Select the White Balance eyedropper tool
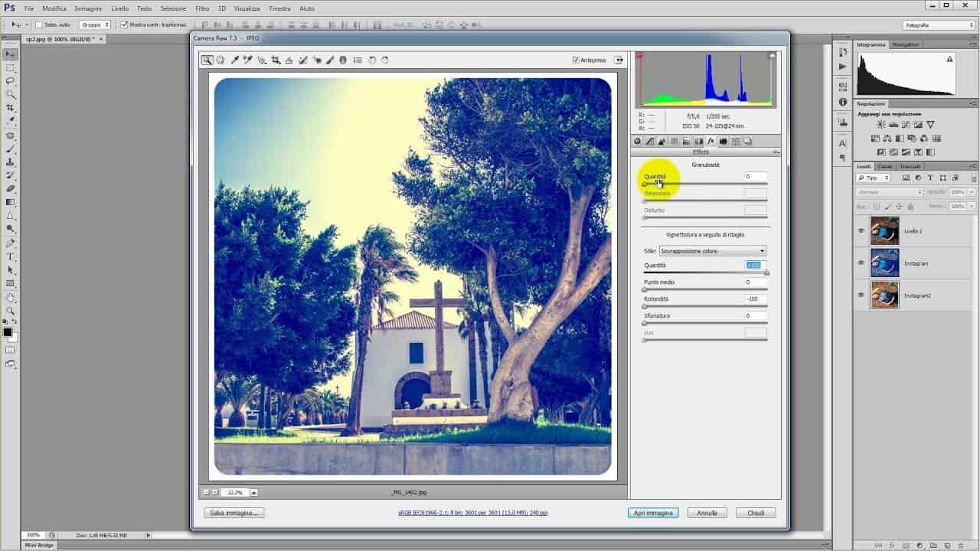Screen dimensions: 980x551 [x=234, y=60]
